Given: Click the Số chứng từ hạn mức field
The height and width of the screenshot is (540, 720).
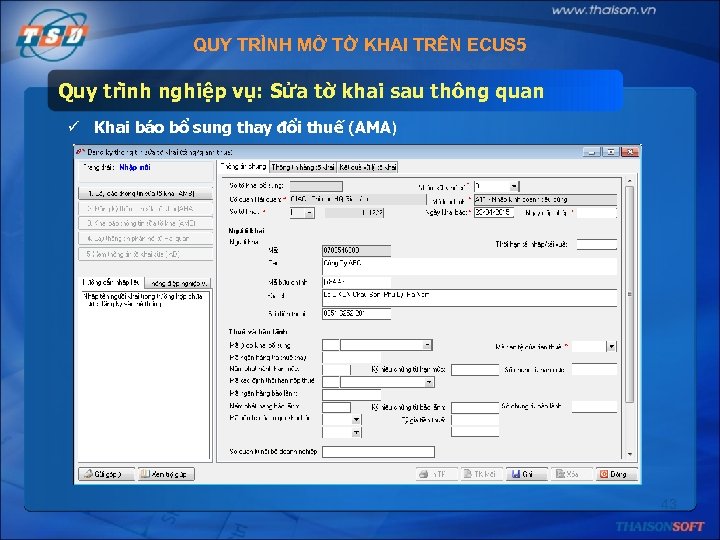Looking at the screenshot, I should [x=594, y=369].
